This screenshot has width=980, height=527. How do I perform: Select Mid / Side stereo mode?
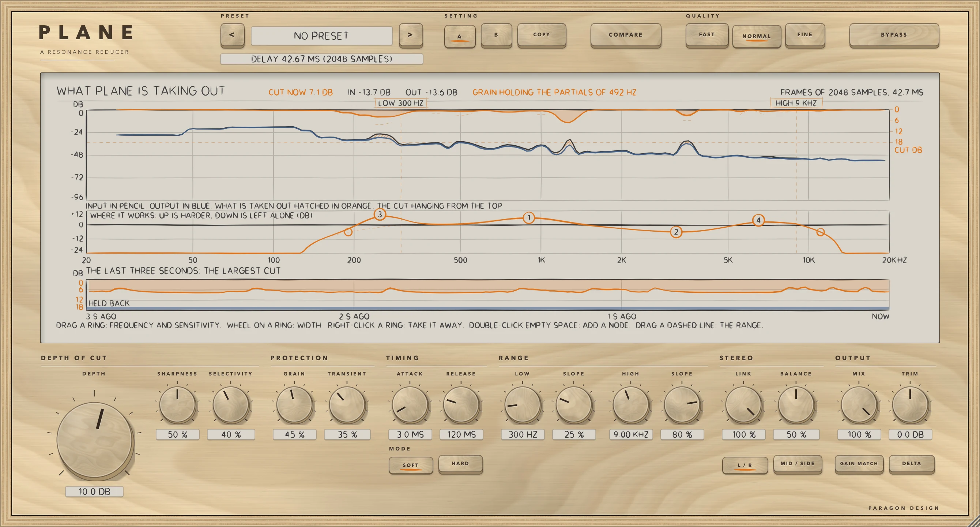click(x=798, y=464)
